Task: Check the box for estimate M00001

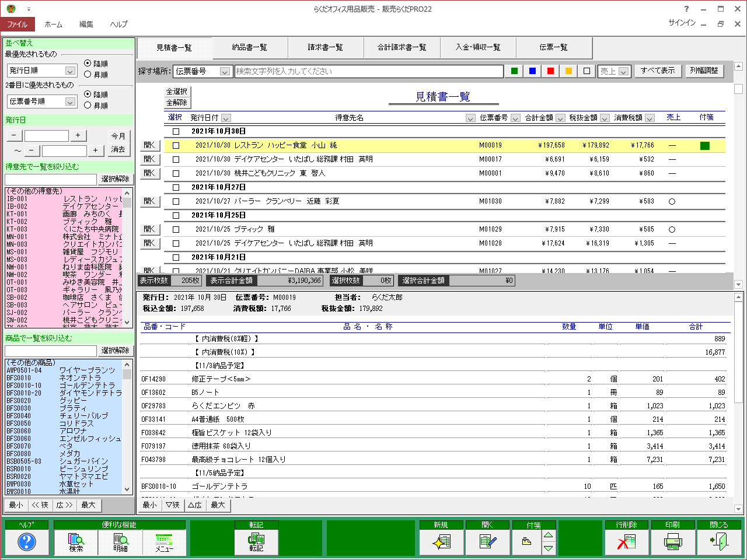Action: point(176,173)
